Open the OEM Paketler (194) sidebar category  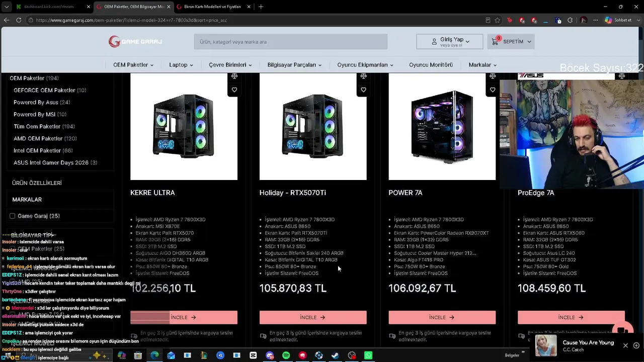[x=34, y=78]
